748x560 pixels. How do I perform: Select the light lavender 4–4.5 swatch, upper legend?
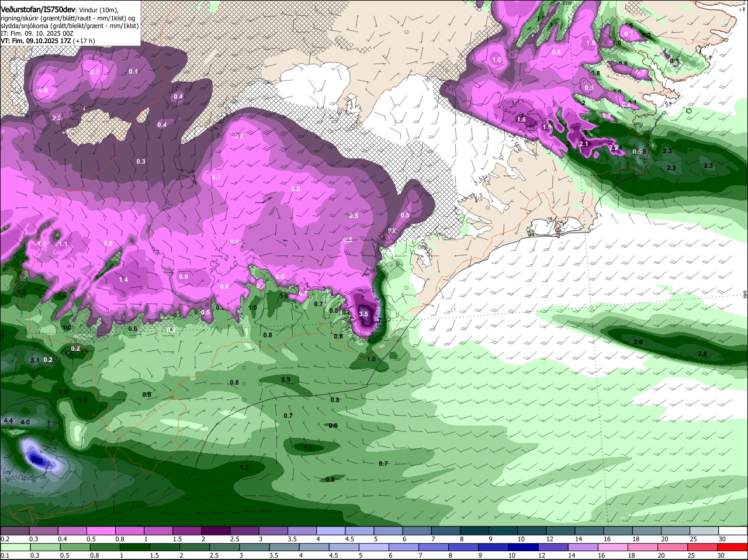pos(331,530)
